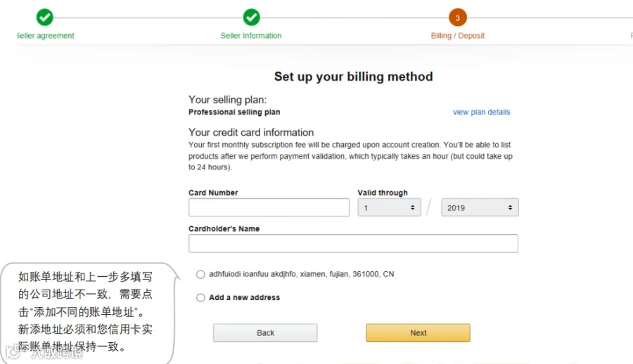Click the Chinese billing address tip callout
633x364 pixels.
89,313
